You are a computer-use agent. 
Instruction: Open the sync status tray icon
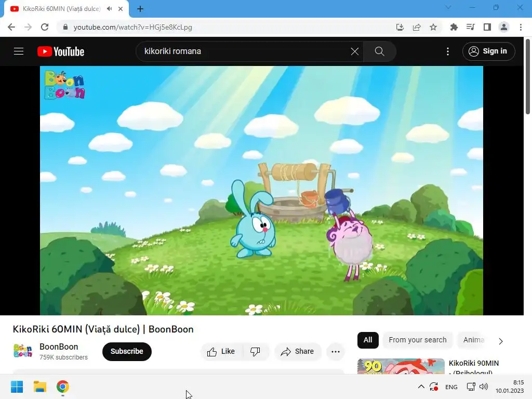click(434, 387)
